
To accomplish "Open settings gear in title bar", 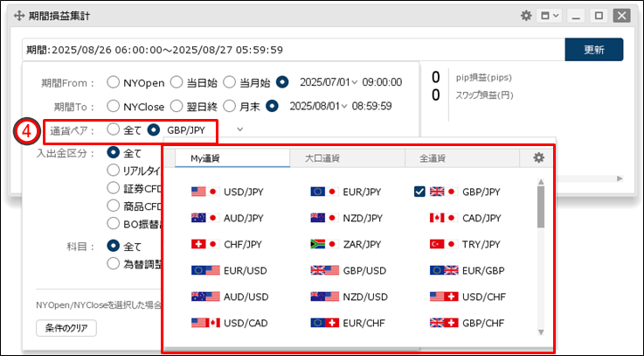I will 526,16.
